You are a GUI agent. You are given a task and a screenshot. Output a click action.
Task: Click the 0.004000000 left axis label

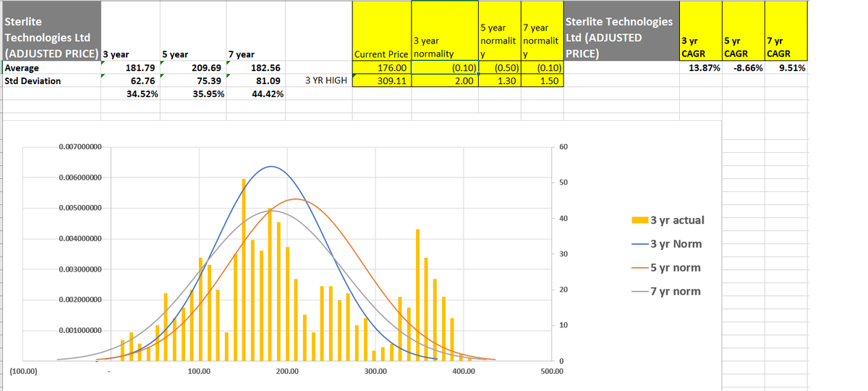coord(82,239)
